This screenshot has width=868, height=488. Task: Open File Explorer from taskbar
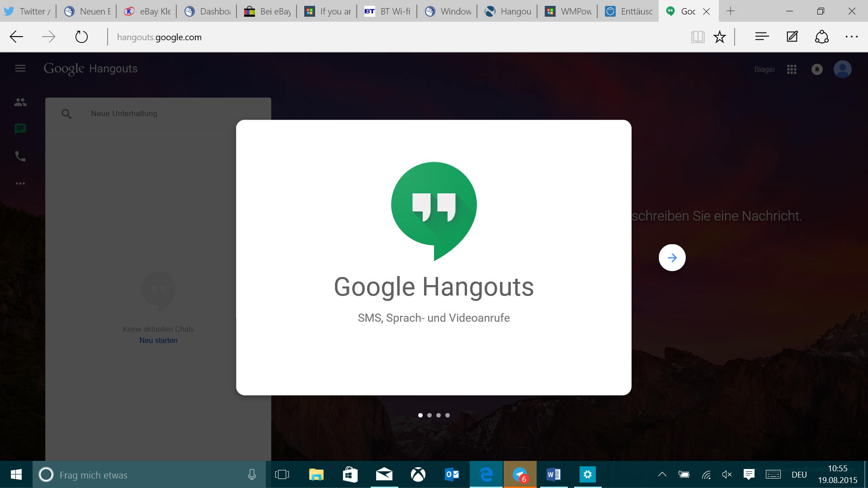point(316,474)
